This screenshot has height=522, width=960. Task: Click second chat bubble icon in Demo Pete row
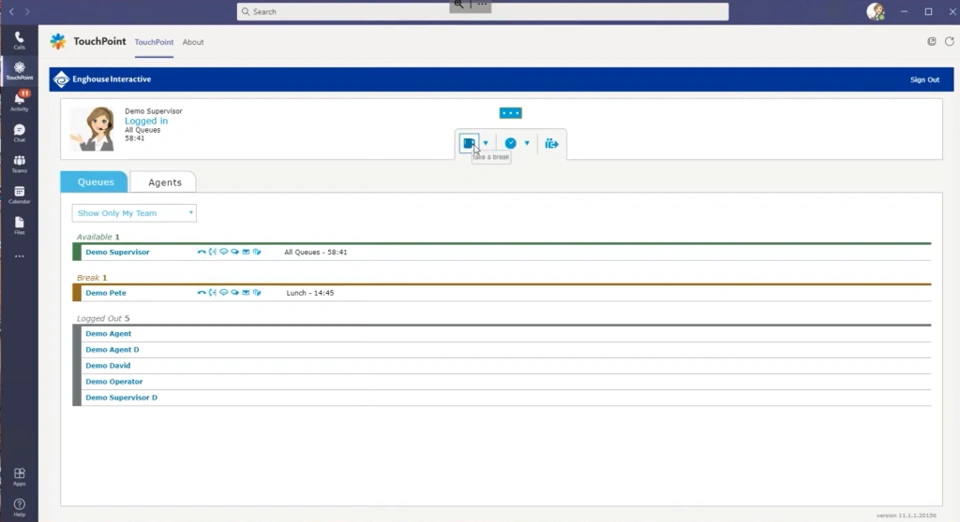click(x=234, y=293)
